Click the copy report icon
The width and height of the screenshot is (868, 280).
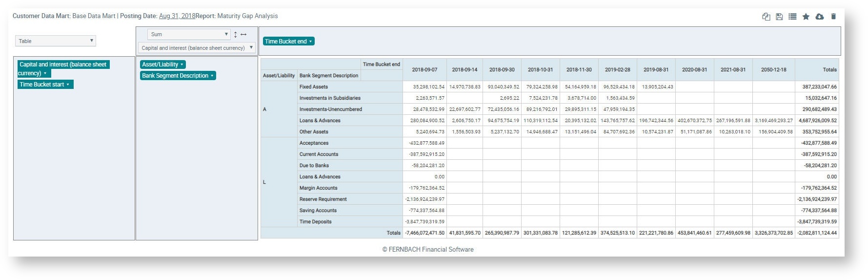[x=766, y=17]
